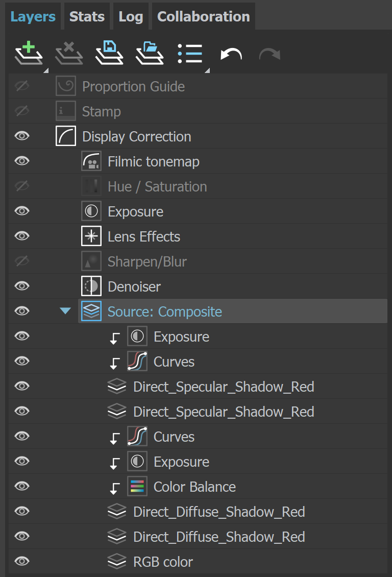Screen dimensions: 392x577
Task: Go to the Collaboration tab
Action: [203, 17]
